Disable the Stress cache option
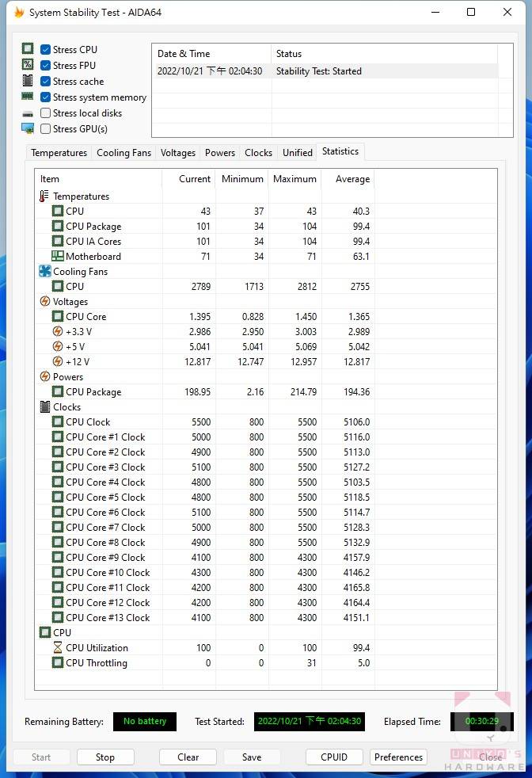The height and width of the screenshot is (778, 532). 45,82
